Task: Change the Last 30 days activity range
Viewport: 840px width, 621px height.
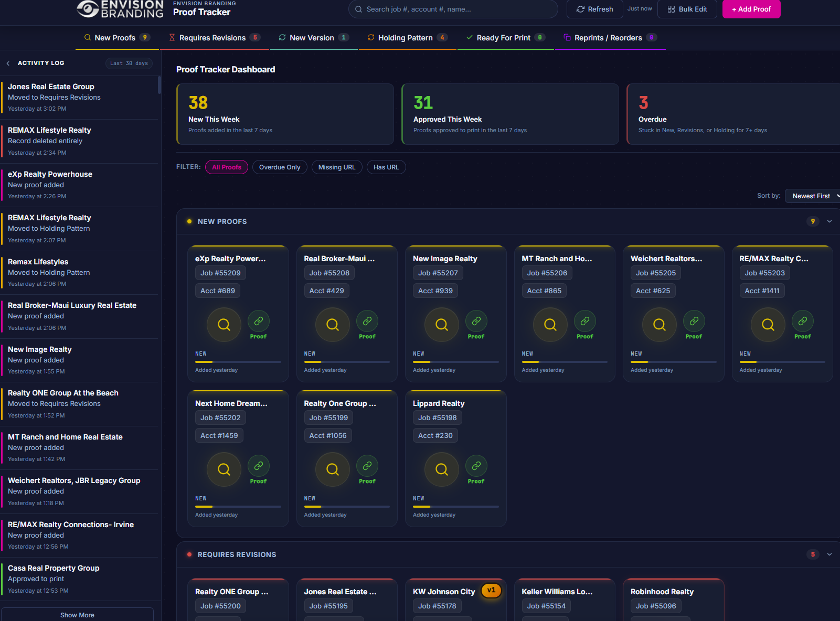Action: tap(129, 63)
